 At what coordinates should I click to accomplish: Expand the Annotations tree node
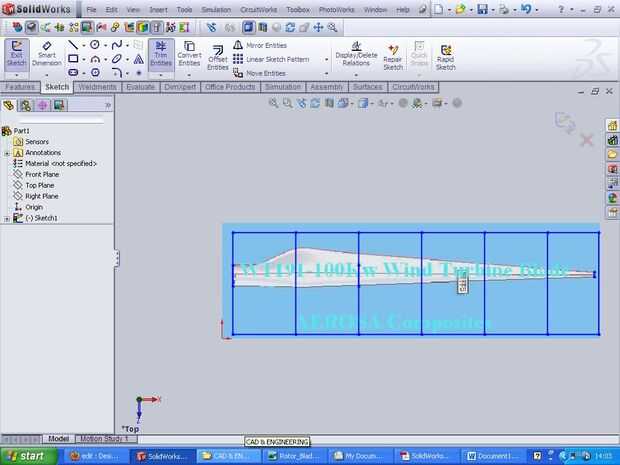[x=6, y=153]
